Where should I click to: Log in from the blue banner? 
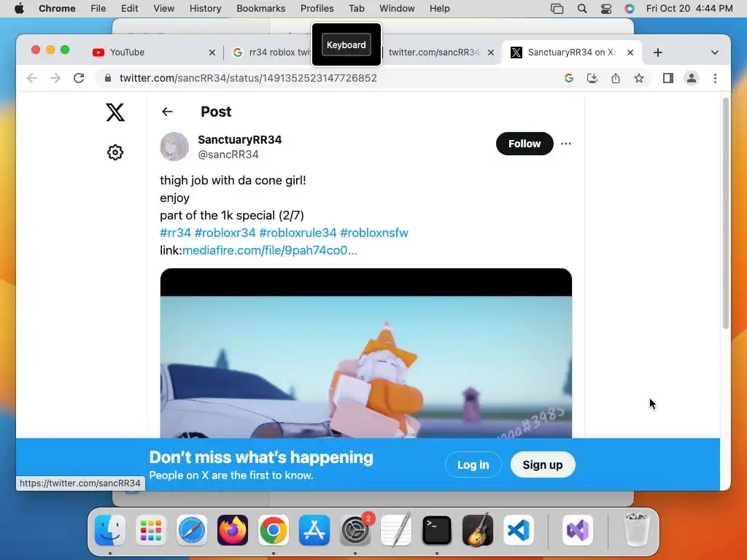point(473,464)
